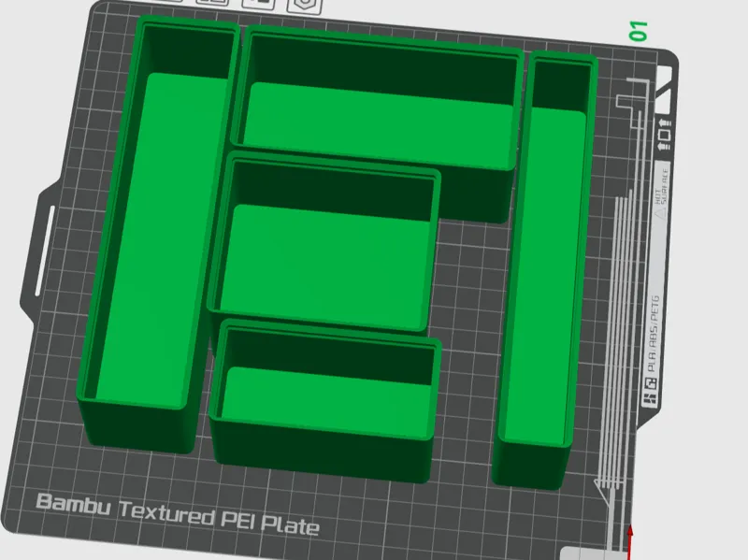Screen dimensions: 748x560
Task: Click the vertical purge line markings near the right edge
Action: point(619,334)
